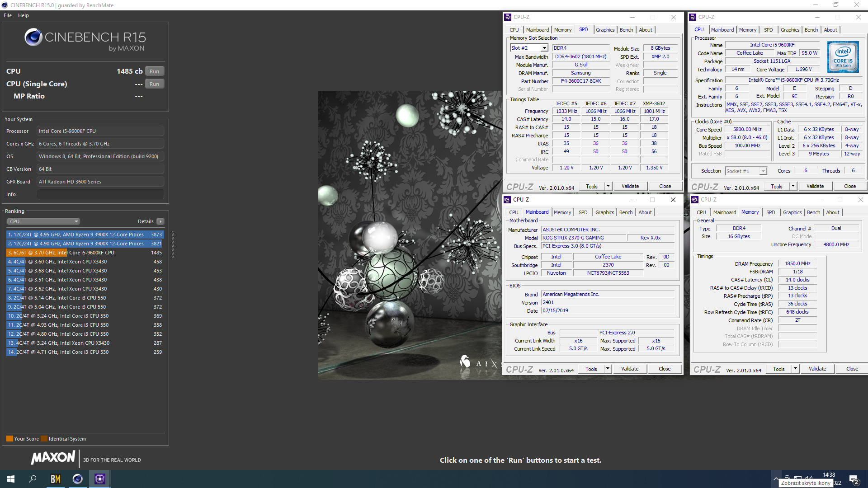
Task: Select ranking row 4 Xeon X3430 458
Action: (85, 262)
